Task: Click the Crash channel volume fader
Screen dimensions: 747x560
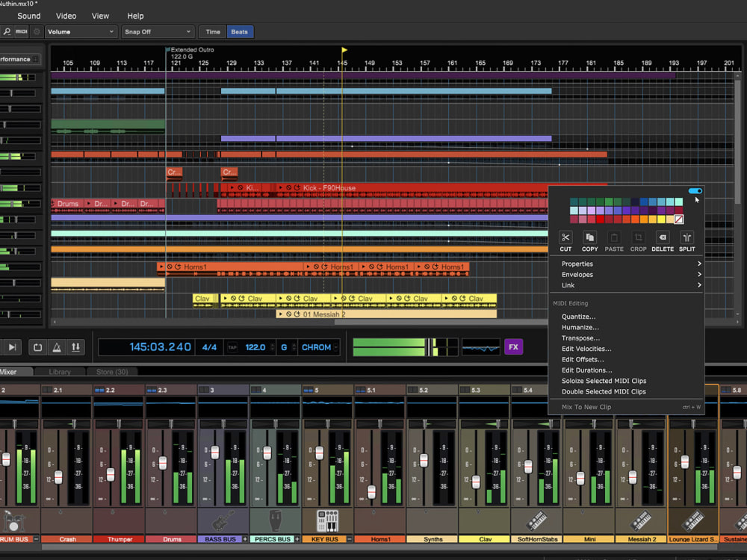Action: point(58,476)
